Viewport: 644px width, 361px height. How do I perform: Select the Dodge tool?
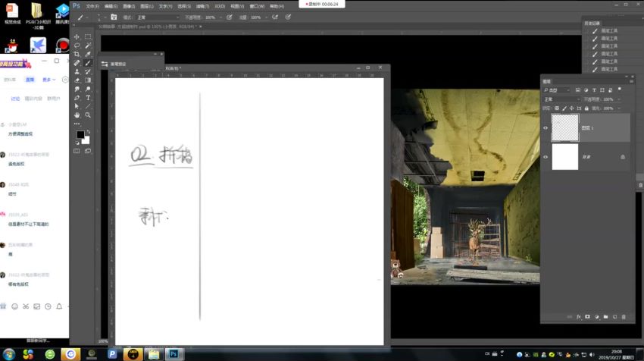pyautogui.click(x=88, y=89)
